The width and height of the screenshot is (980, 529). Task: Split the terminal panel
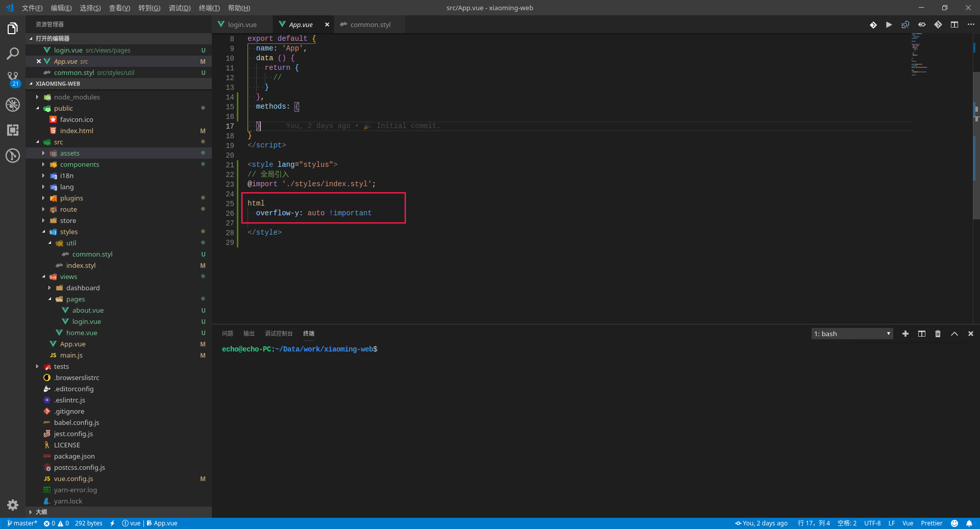pyautogui.click(x=922, y=334)
